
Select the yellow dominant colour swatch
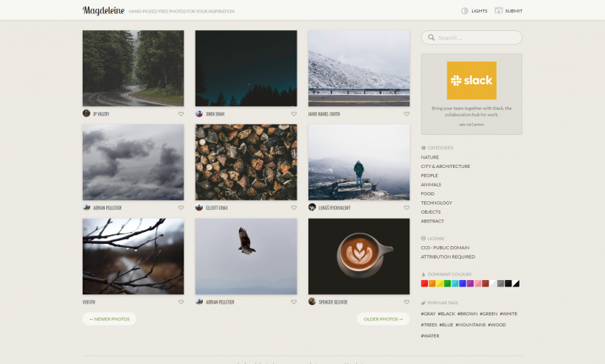tap(440, 284)
